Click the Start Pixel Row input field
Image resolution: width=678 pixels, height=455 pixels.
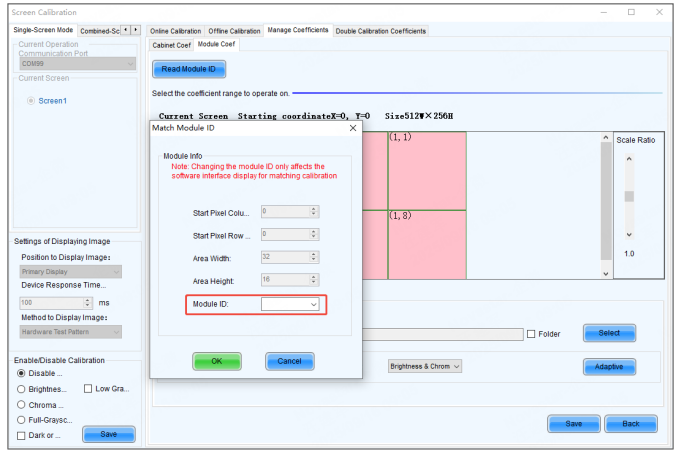285,234
